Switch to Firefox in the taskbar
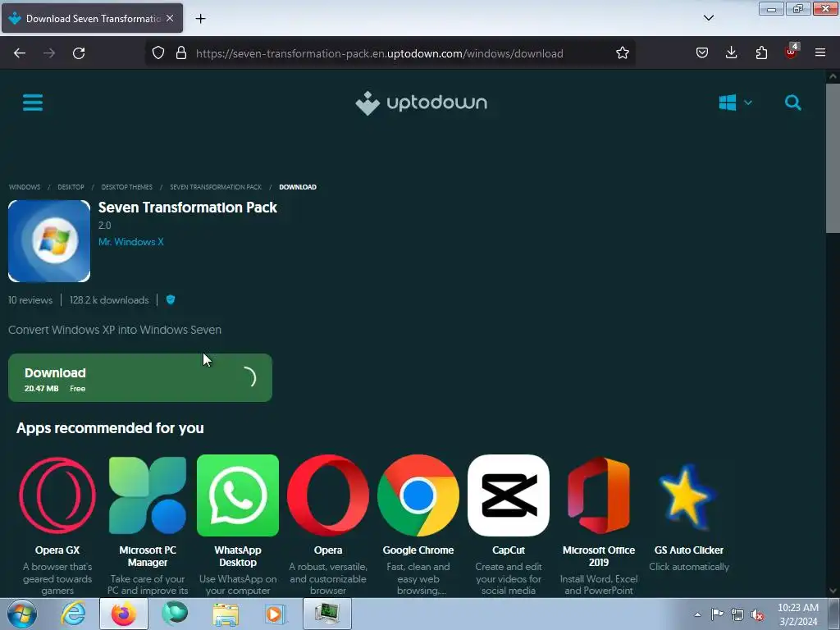840x630 pixels. pos(124,614)
